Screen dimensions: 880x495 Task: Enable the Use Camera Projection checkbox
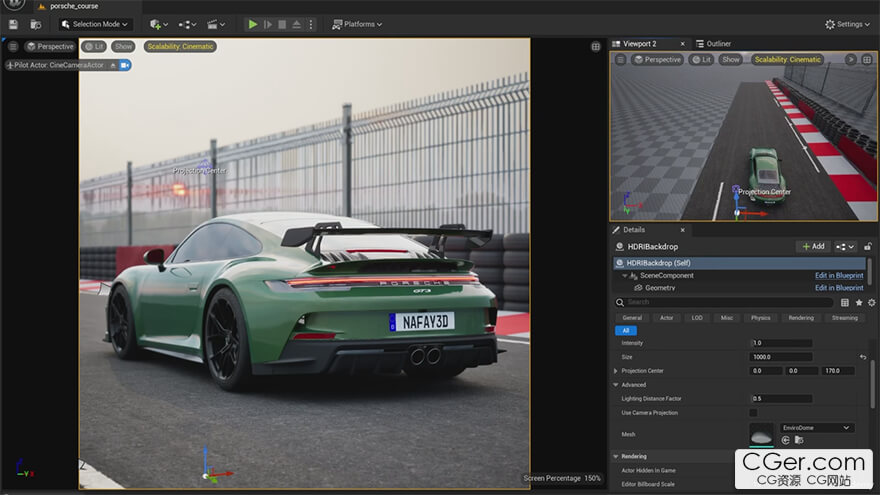(x=753, y=412)
